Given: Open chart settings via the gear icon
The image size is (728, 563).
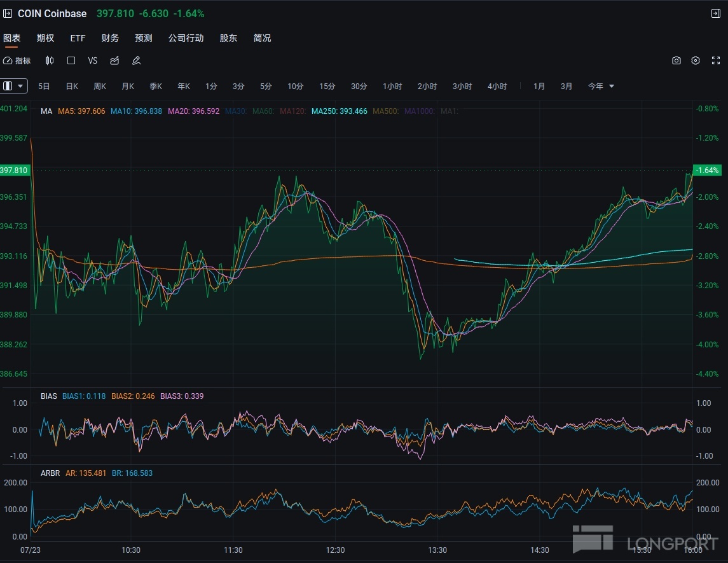Looking at the screenshot, I should tap(696, 60).
